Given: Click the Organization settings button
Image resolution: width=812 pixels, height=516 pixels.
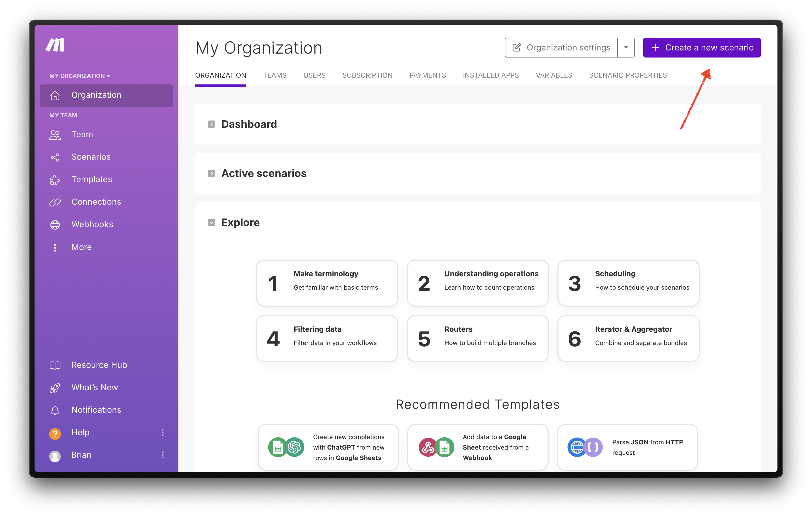Looking at the screenshot, I should coord(561,48).
